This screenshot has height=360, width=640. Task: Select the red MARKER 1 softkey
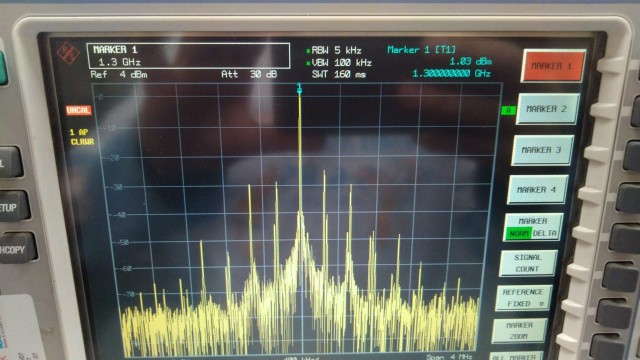pyautogui.click(x=553, y=66)
